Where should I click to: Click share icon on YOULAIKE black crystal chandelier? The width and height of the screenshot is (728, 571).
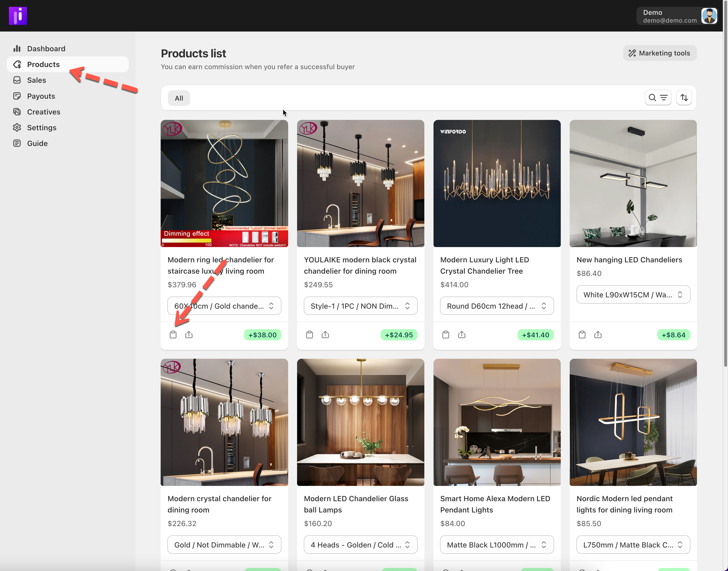[325, 335]
